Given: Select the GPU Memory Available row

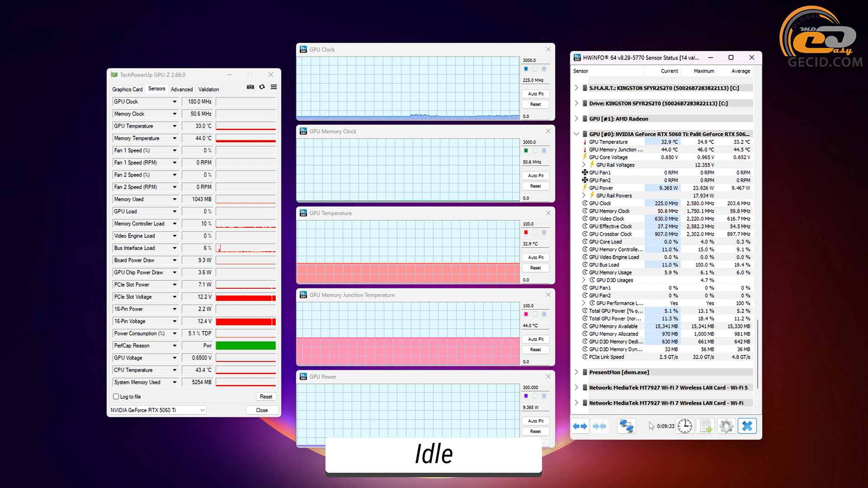Looking at the screenshot, I should click(667, 326).
